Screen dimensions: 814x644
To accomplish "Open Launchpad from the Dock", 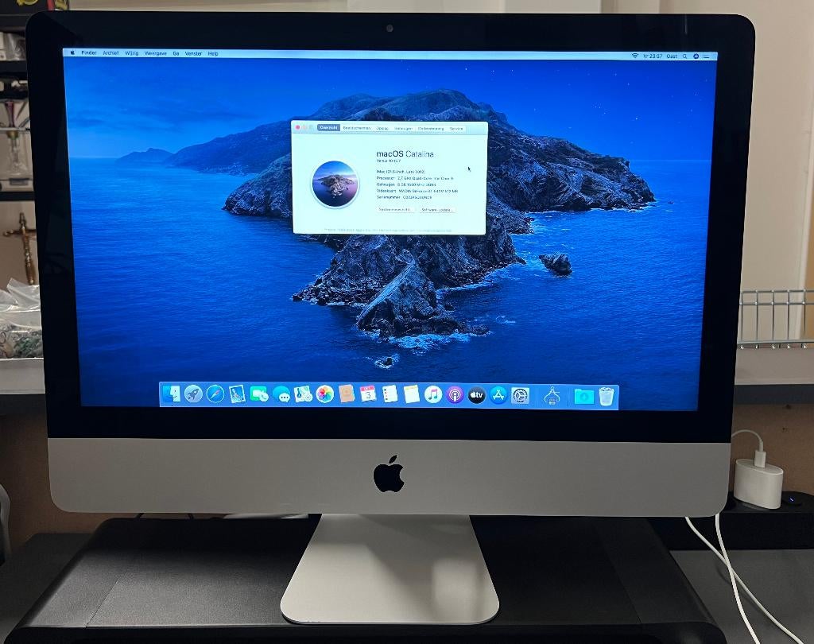I will coord(194,395).
